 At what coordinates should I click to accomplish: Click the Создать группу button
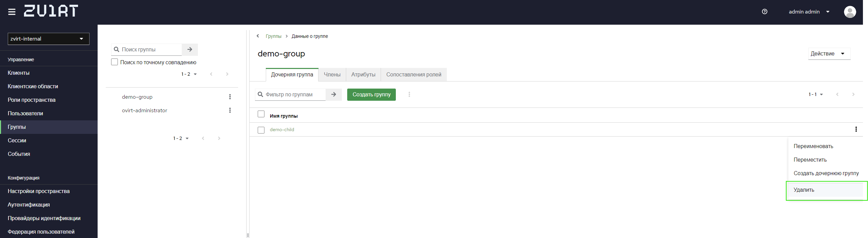coord(372,94)
